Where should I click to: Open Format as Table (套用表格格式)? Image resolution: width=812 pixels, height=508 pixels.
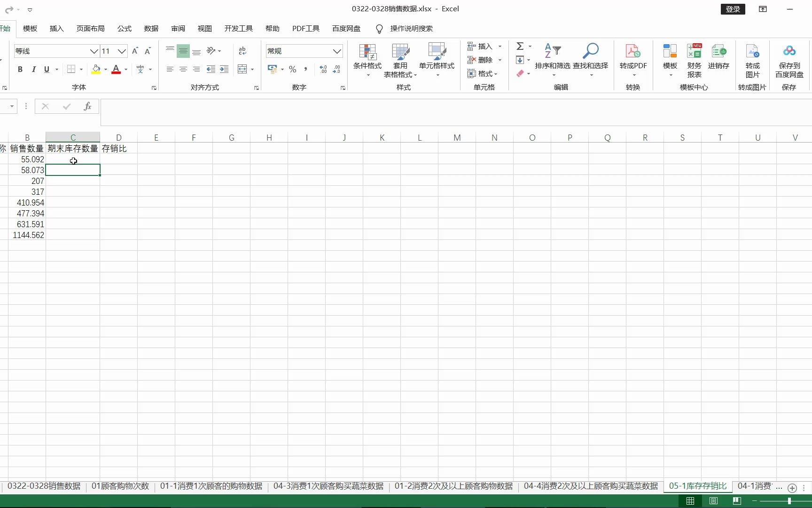click(400, 60)
